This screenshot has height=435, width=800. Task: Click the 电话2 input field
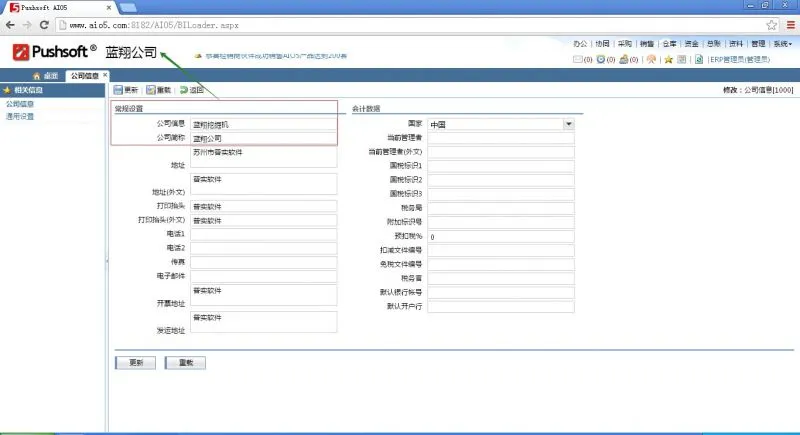point(263,249)
